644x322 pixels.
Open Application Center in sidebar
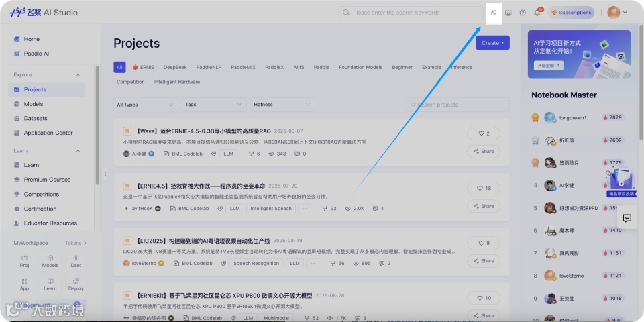pos(48,133)
